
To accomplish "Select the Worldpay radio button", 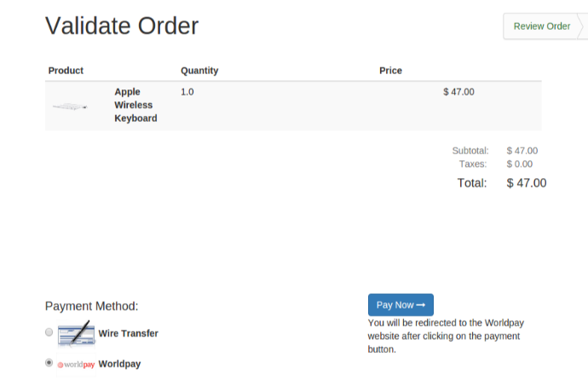I will [x=49, y=363].
